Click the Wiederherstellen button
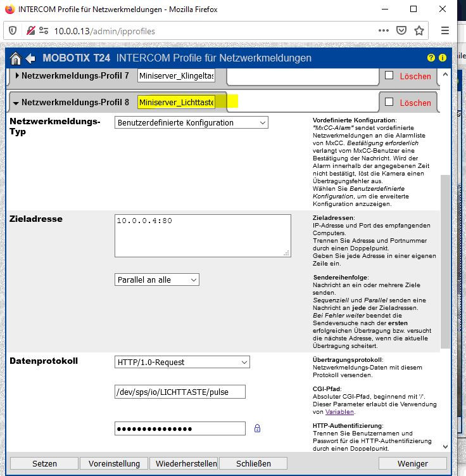This screenshot has height=476, width=466. click(184, 463)
